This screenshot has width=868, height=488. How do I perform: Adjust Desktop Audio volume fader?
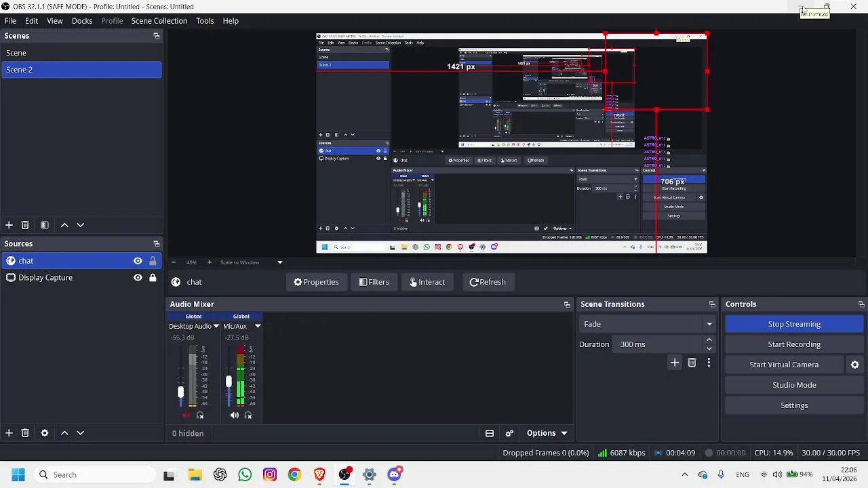180,392
